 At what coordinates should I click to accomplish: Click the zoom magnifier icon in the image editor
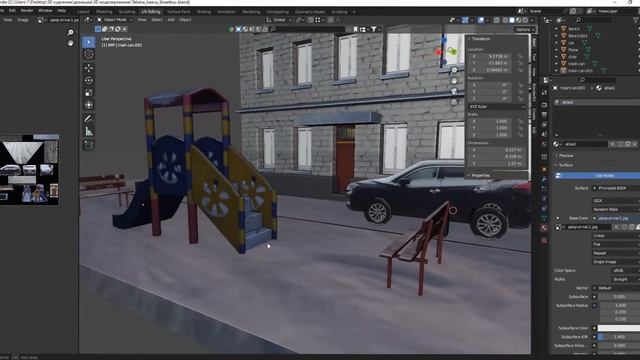(x=71, y=32)
